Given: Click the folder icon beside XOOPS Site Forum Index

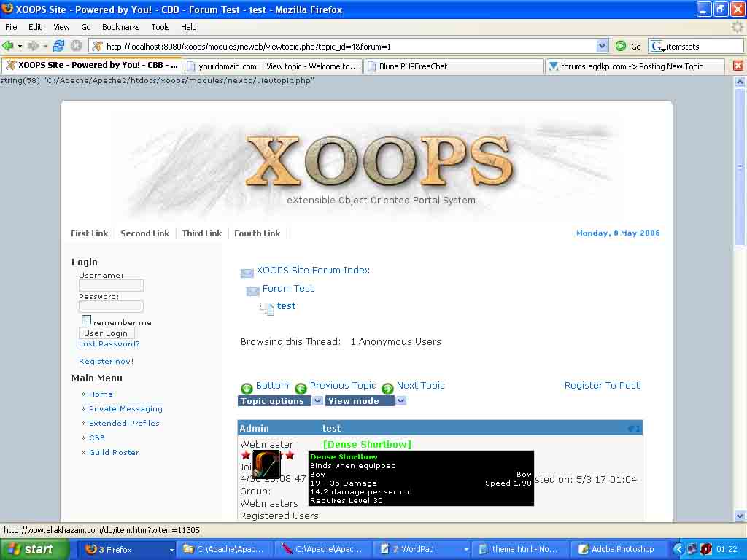Looking at the screenshot, I should 247,273.
